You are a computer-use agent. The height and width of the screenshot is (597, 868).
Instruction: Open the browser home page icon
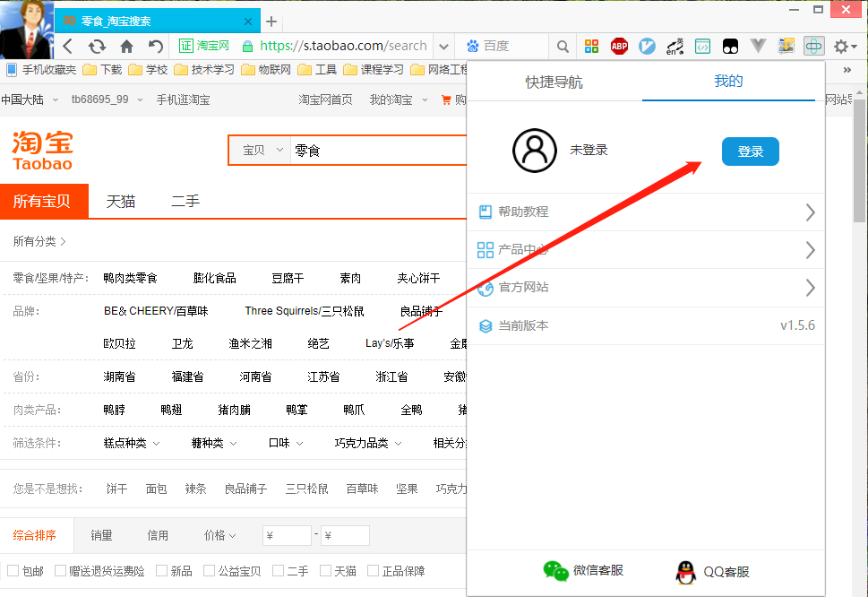[x=127, y=46]
